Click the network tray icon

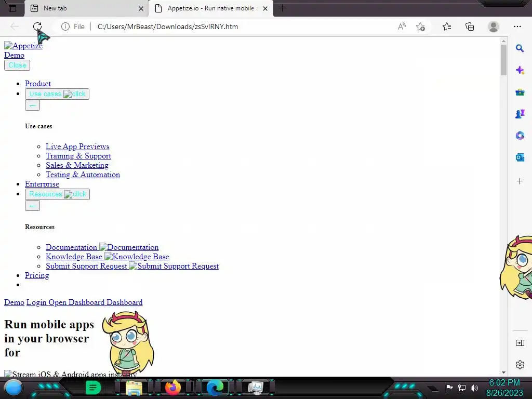pyautogui.click(x=462, y=388)
